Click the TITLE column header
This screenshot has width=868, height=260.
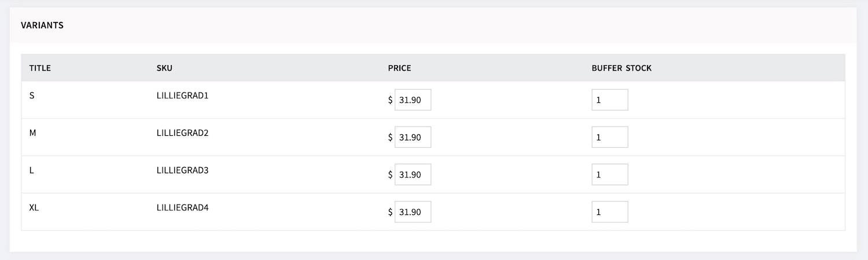tap(41, 68)
